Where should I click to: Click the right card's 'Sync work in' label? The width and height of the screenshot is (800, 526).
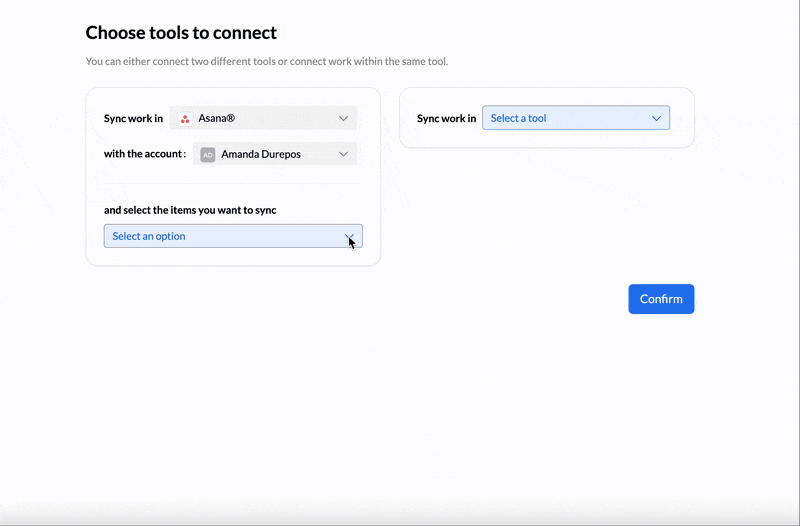point(446,119)
